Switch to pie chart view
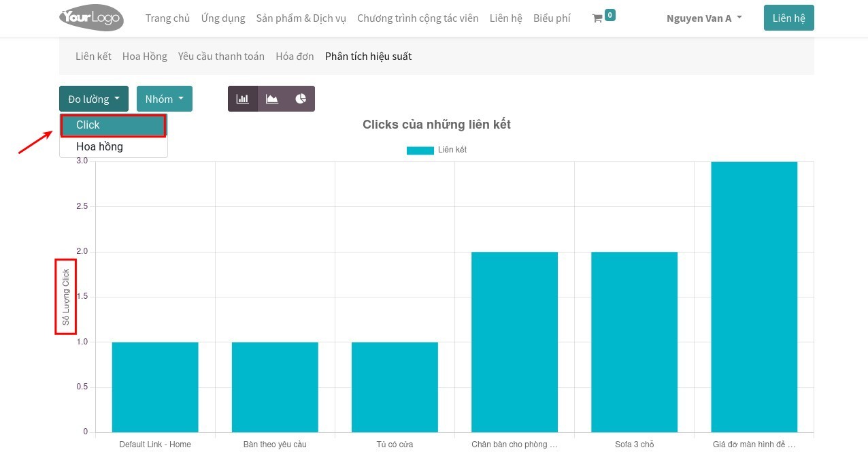This screenshot has height=452, width=868. [x=301, y=99]
